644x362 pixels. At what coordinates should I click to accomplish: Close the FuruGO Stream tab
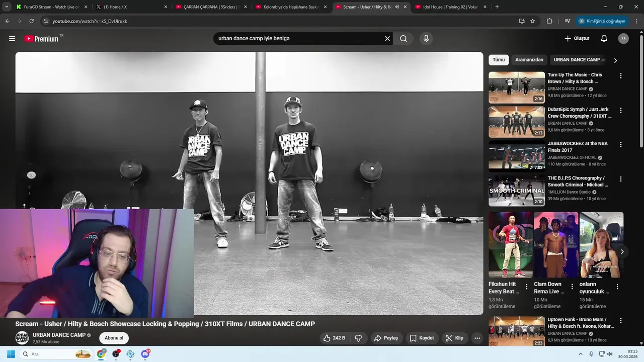pos(86,7)
